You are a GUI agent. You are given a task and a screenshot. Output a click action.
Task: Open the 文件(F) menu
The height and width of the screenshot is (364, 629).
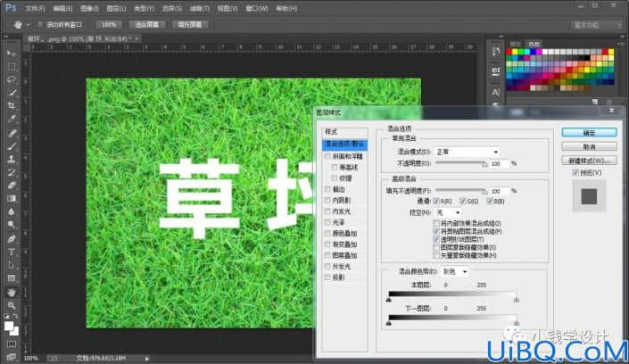[35, 8]
